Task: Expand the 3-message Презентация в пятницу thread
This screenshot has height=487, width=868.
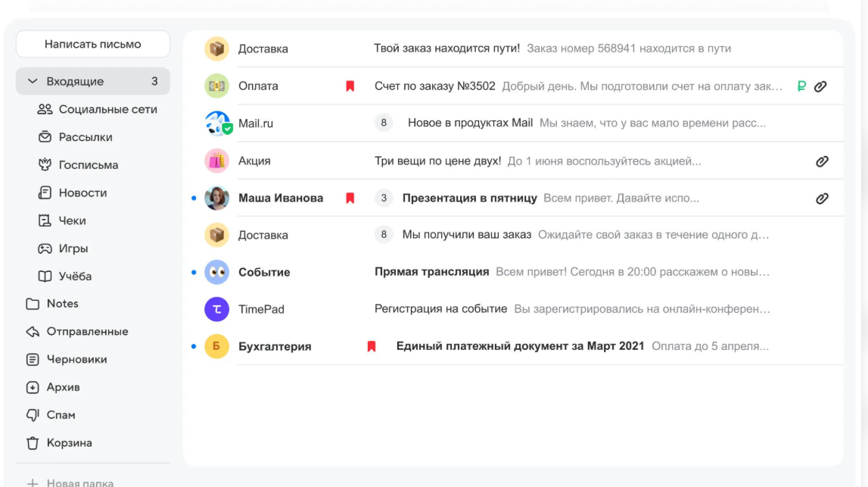Action: coord(384,198)
